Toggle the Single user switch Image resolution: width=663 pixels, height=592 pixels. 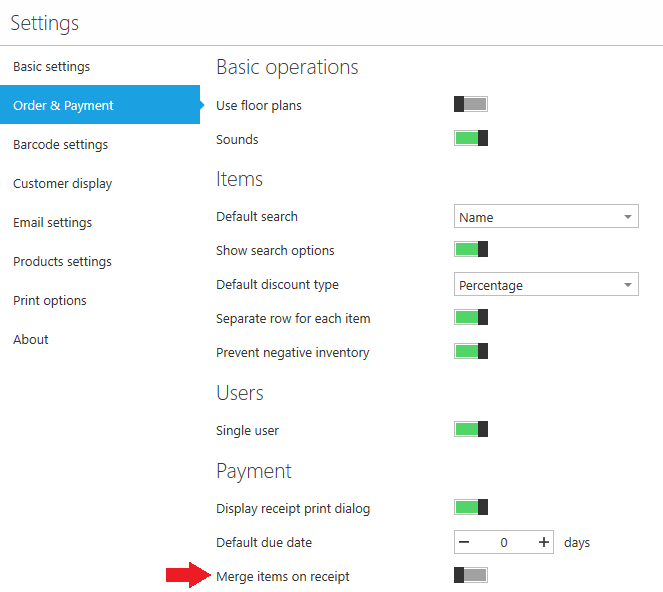point(470,430)
